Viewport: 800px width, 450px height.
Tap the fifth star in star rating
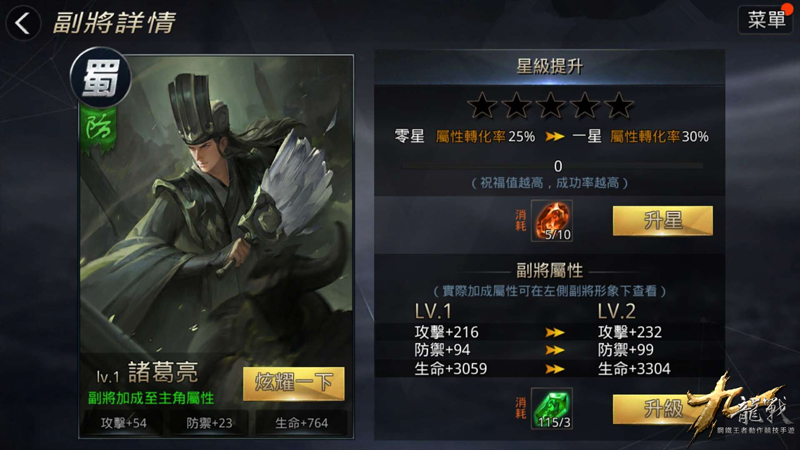point(619,106)
